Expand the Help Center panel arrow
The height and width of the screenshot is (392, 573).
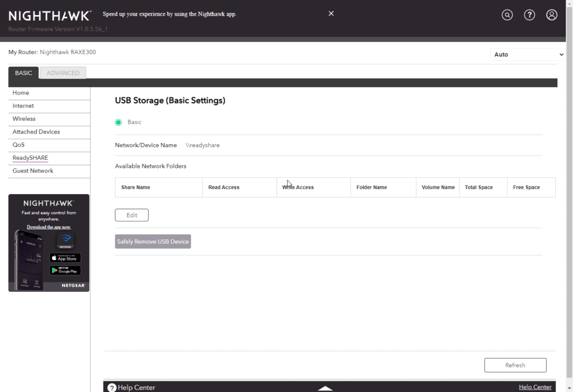click(325, 388)
